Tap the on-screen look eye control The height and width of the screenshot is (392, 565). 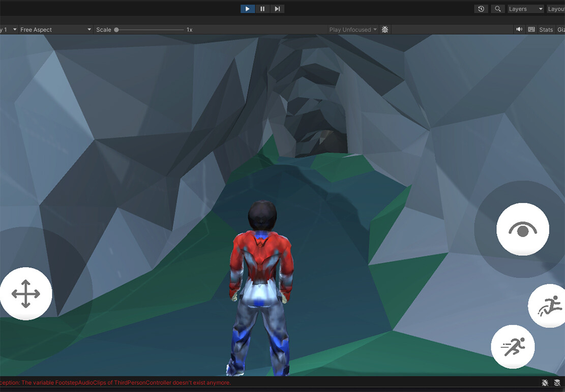pyautogui.click(x=522, y=229)
